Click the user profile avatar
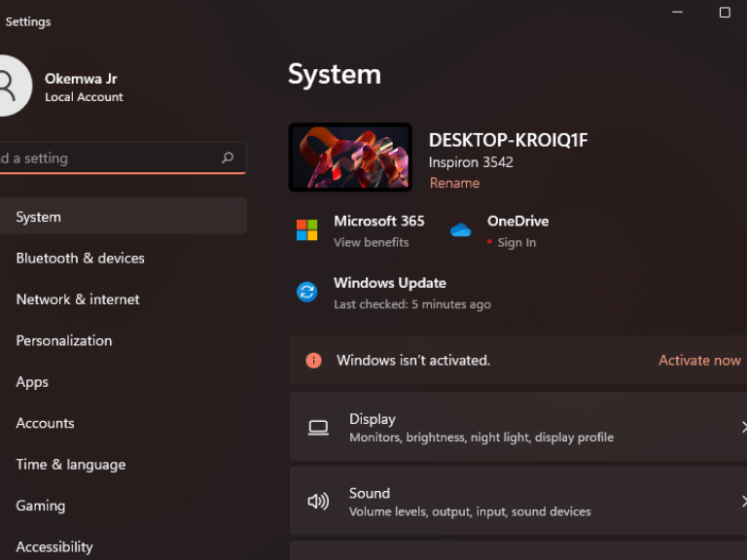 (8, 87)
